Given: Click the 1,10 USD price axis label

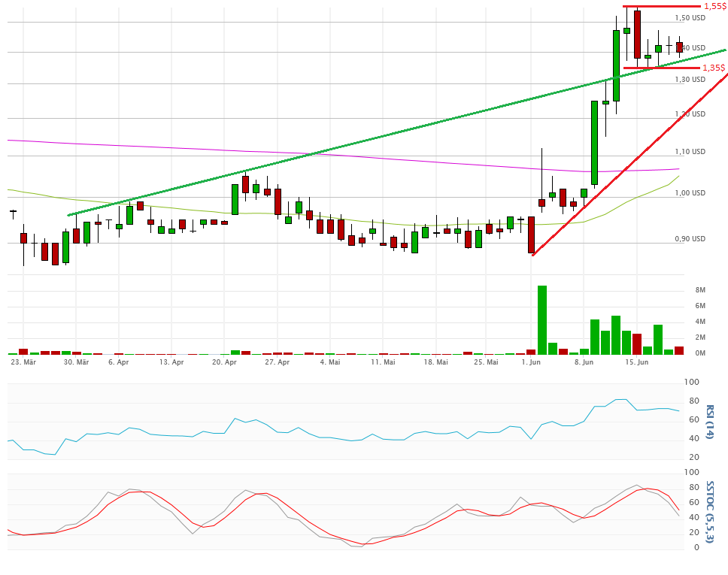Looking at the screenshot, I should pos(690,152).
